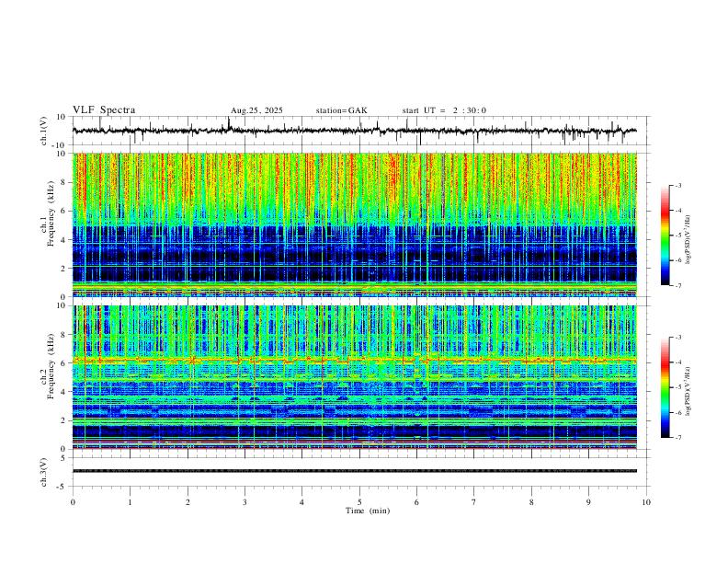This screenshot has height=563, width=728.
Task: Click the "ch.3(V)" axis label
Action: click(44, 472)
